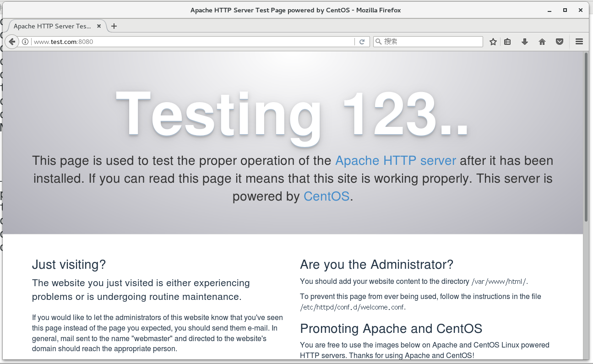Bookmark this page with the star icon
The image size is (593, 364).
click(493, 42)
